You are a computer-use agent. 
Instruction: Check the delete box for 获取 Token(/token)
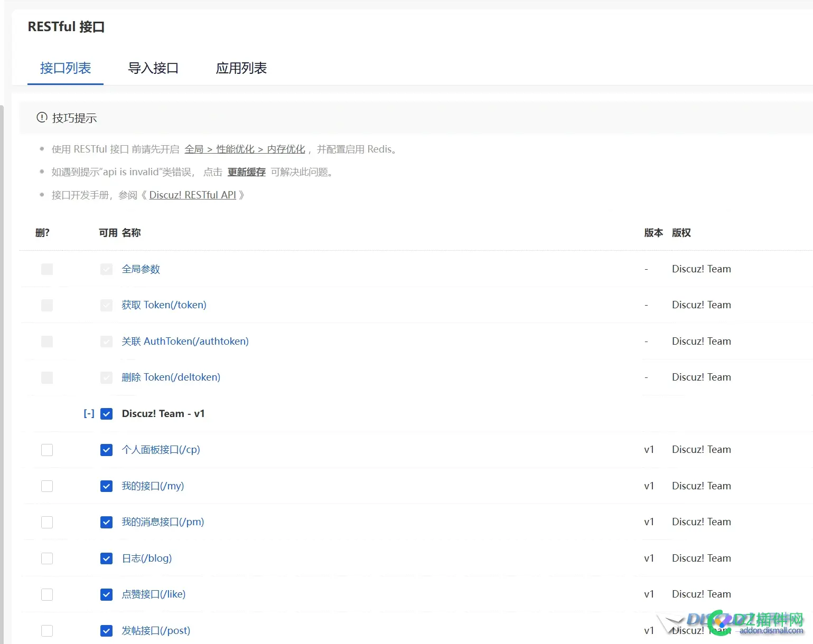(46, 305)
